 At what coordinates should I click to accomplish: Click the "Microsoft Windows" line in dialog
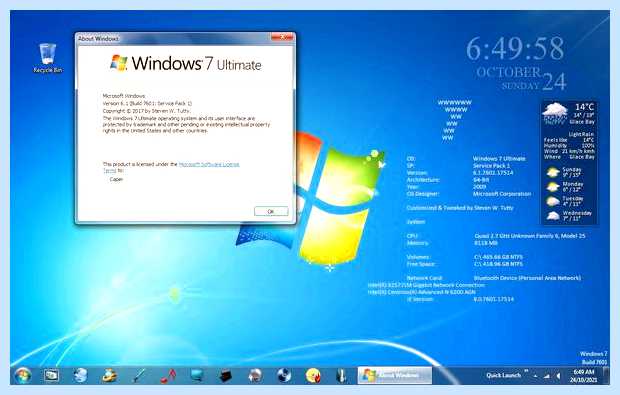tap(124, 96)
